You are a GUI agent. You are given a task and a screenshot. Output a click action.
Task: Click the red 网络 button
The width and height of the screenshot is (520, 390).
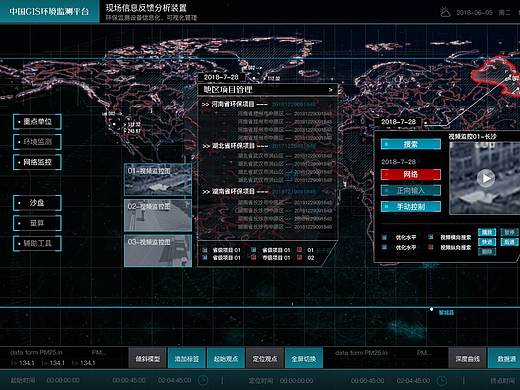coord(411,174)
